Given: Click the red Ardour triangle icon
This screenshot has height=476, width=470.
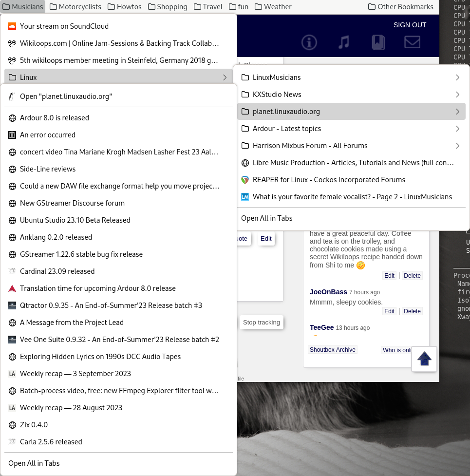Looking at the screenshot, I should click(12, 288).
